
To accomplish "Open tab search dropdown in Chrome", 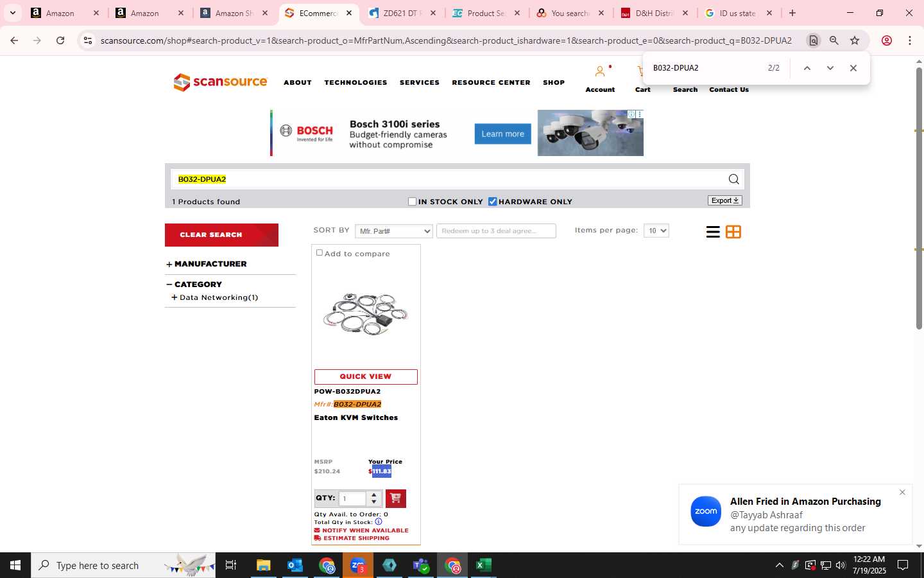I will coord(12,13).
